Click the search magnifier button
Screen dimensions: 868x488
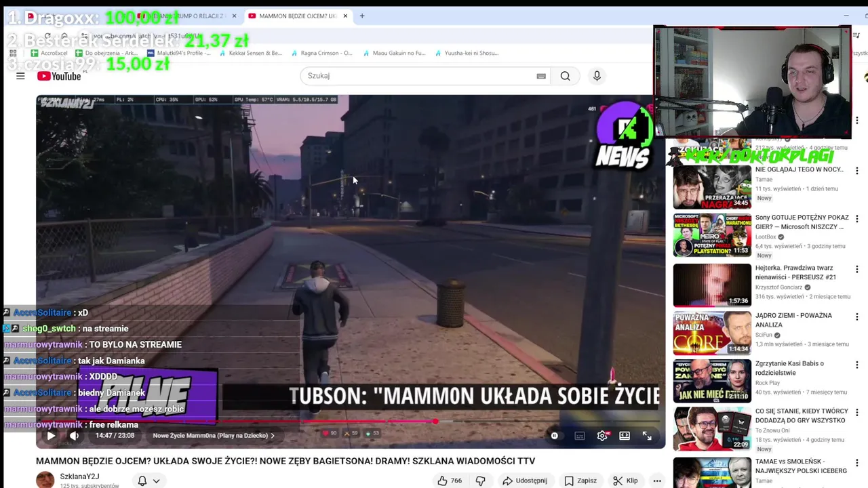point(565,76)
